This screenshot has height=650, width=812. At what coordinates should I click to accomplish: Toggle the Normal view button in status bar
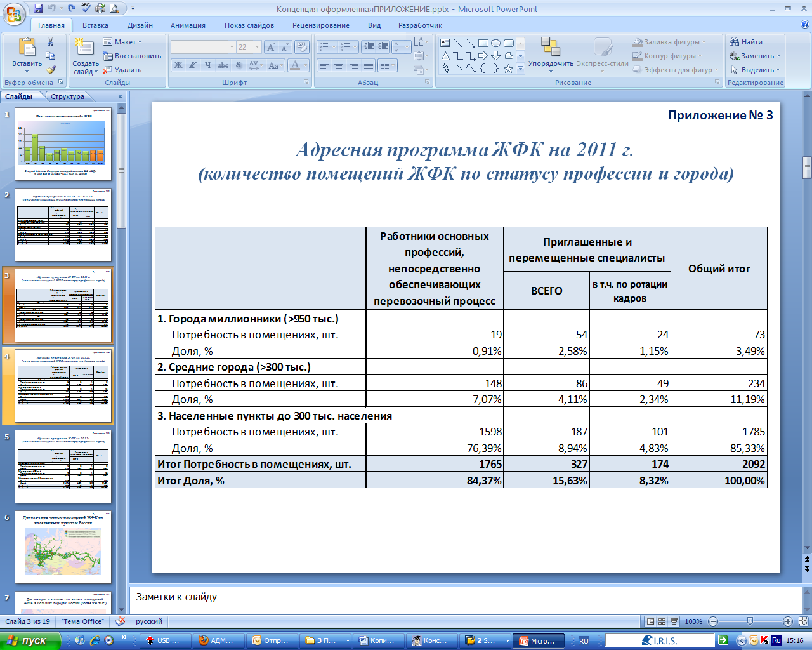[x=650, y=622]
